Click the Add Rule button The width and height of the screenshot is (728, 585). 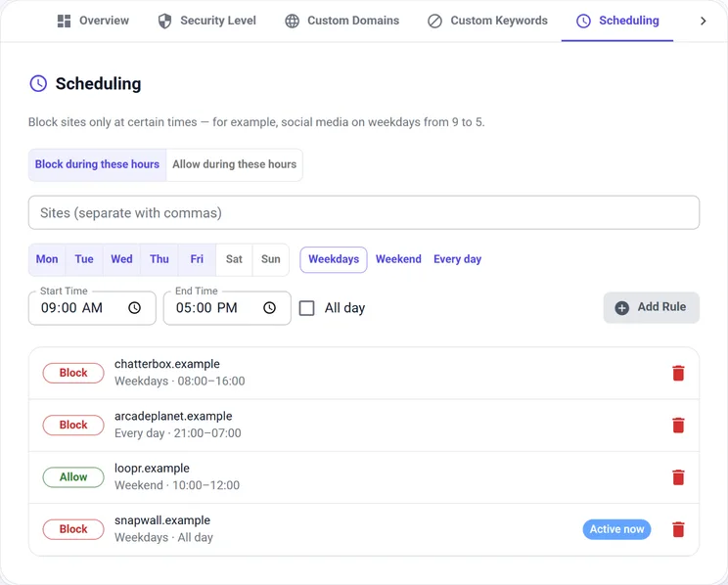click(652, 307)
